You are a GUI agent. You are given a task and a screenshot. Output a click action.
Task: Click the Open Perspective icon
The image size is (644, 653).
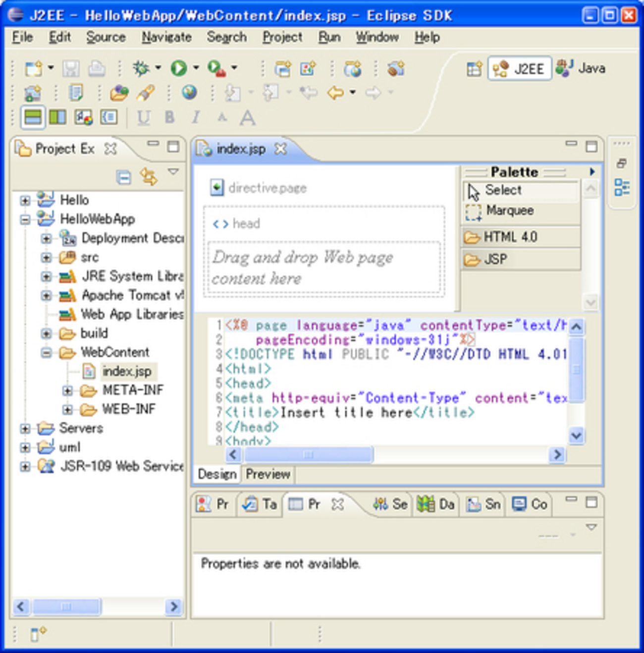474,69
